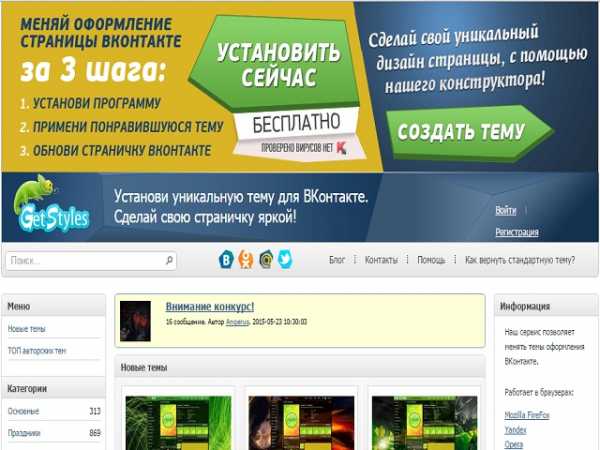Viewport: 600px width, 450px height.
Task: Open the Opera browser link
Action: (x=514, y=445)
